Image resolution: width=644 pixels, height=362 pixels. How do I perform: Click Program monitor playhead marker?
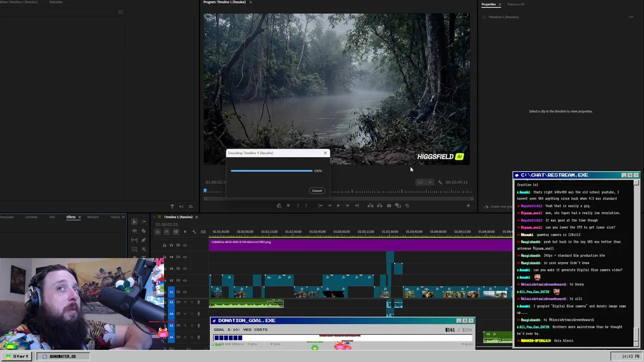click(x=205, y=191)
